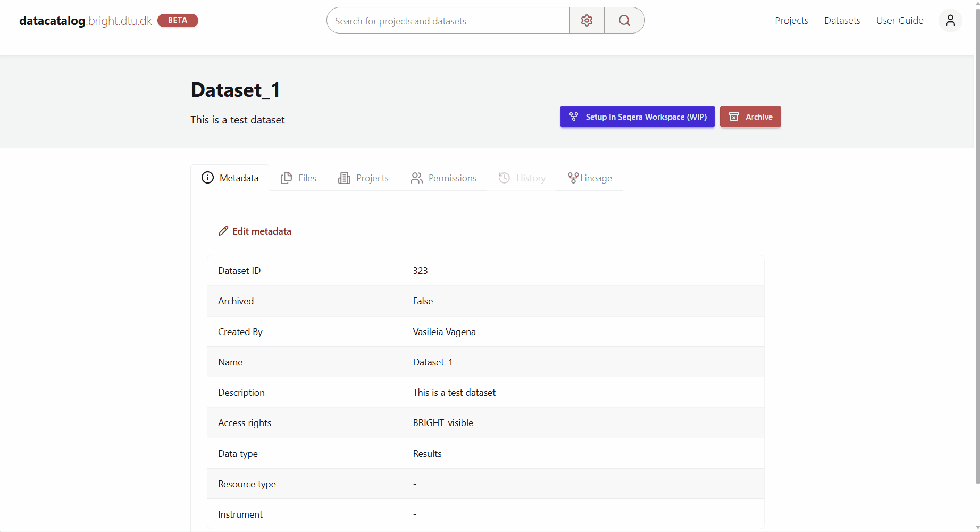980x532 pixels.
Task: Click the Archive button box icon
Action: 734,117
